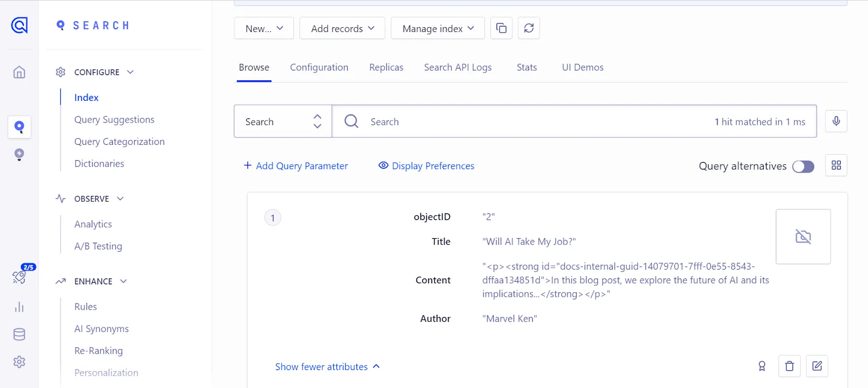Viewport: 868px width, 388px height.
Task: Edit the record with pencil icon
Action: pos(817,366)
